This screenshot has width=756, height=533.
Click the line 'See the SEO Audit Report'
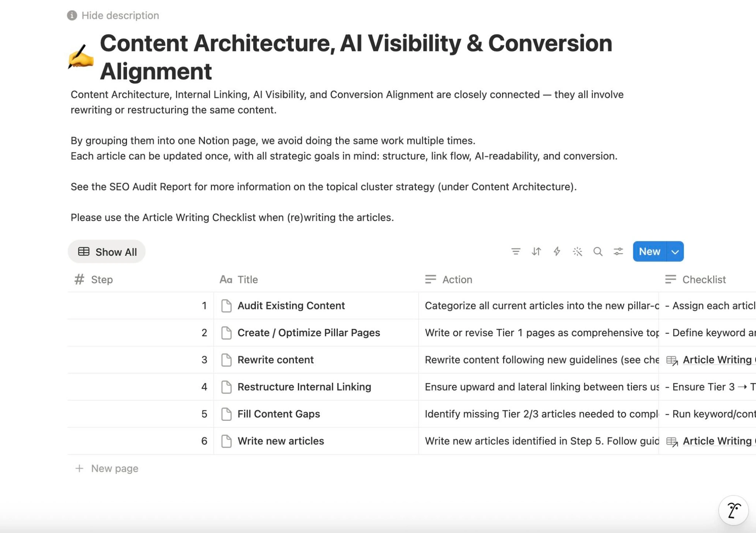tap(323, 187)
